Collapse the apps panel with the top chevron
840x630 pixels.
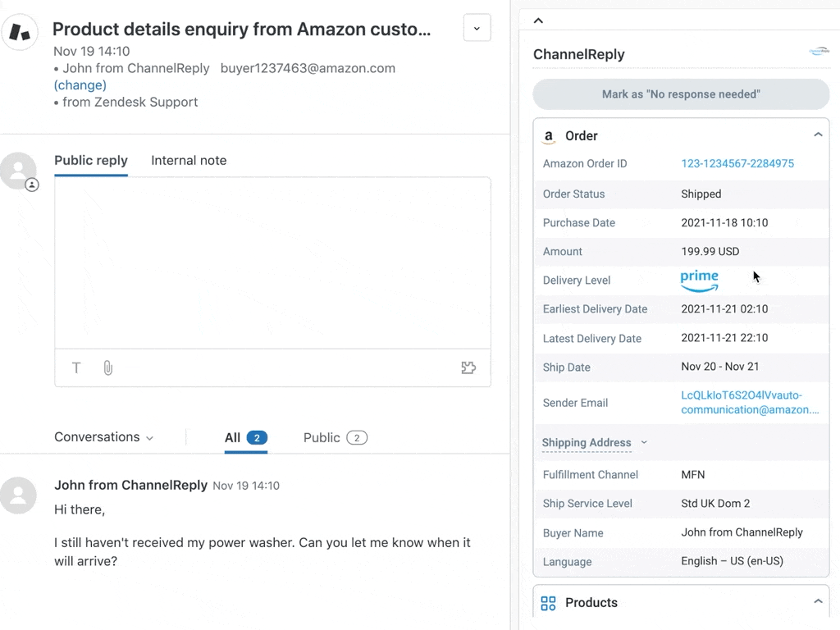(x=538, y=21)
